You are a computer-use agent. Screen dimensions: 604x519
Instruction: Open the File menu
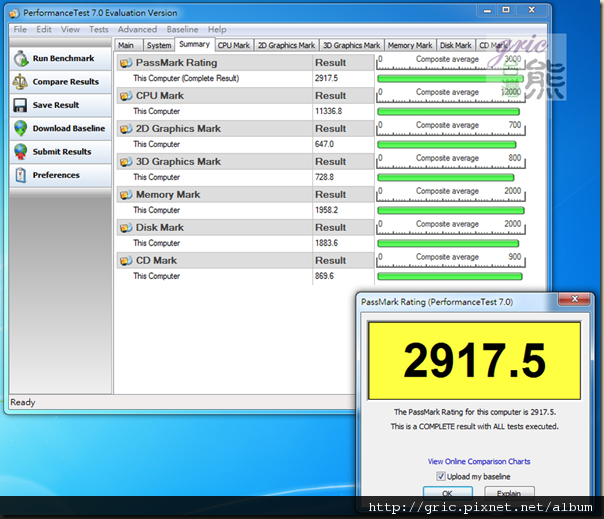20,29
